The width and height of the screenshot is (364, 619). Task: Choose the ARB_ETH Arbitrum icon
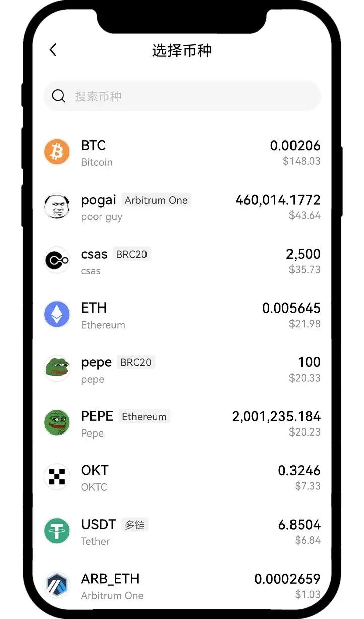click(x=57, y=585)
